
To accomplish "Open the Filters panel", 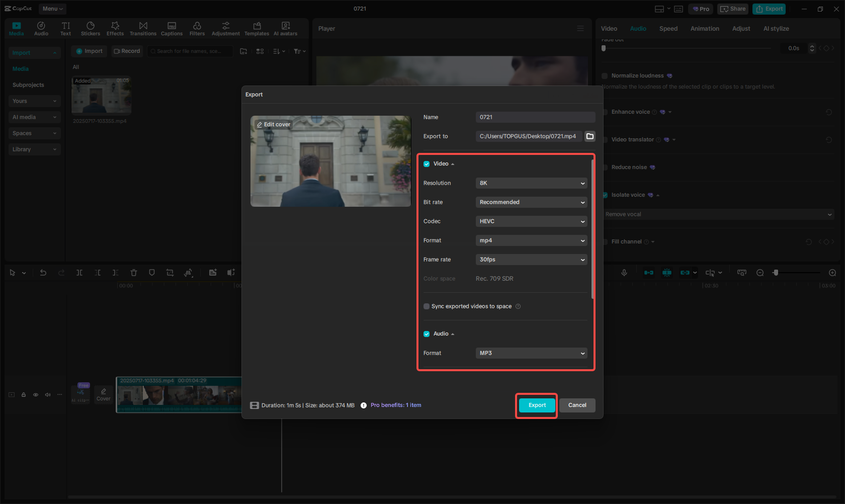I will point(197,28).
